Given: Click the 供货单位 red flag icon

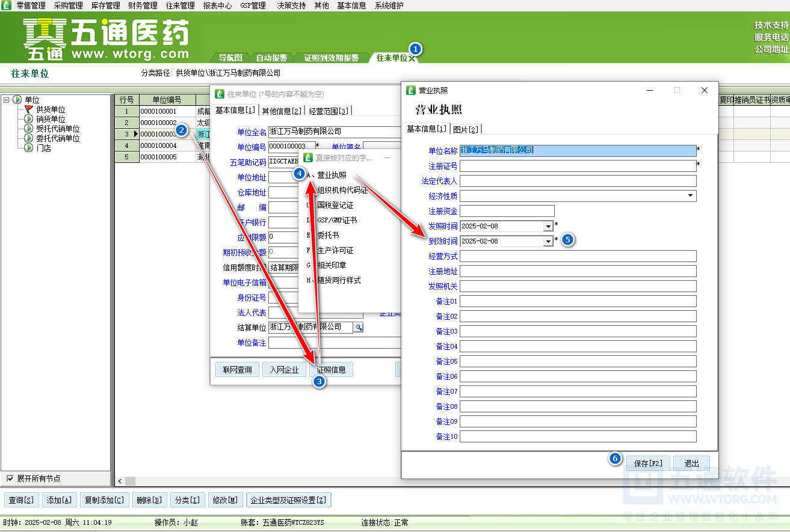Looking at the screenshot, I should point(29,109).
